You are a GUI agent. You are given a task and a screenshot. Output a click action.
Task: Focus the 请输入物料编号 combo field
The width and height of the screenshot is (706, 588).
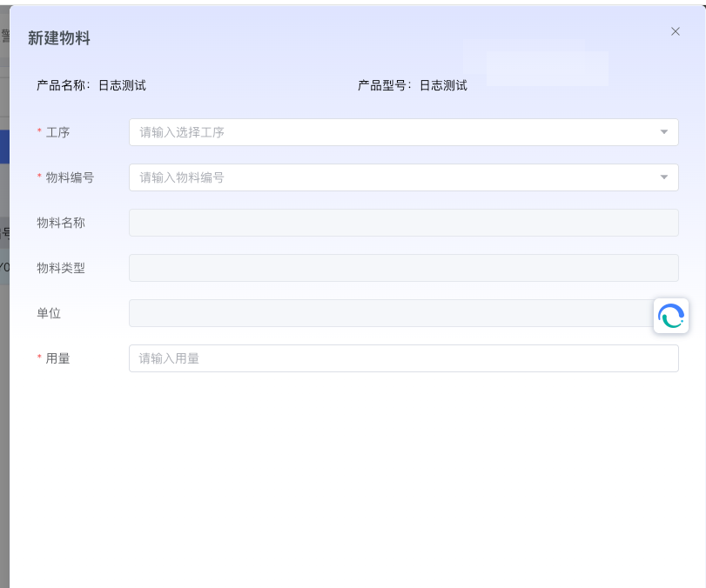click(x=392, y=177)
